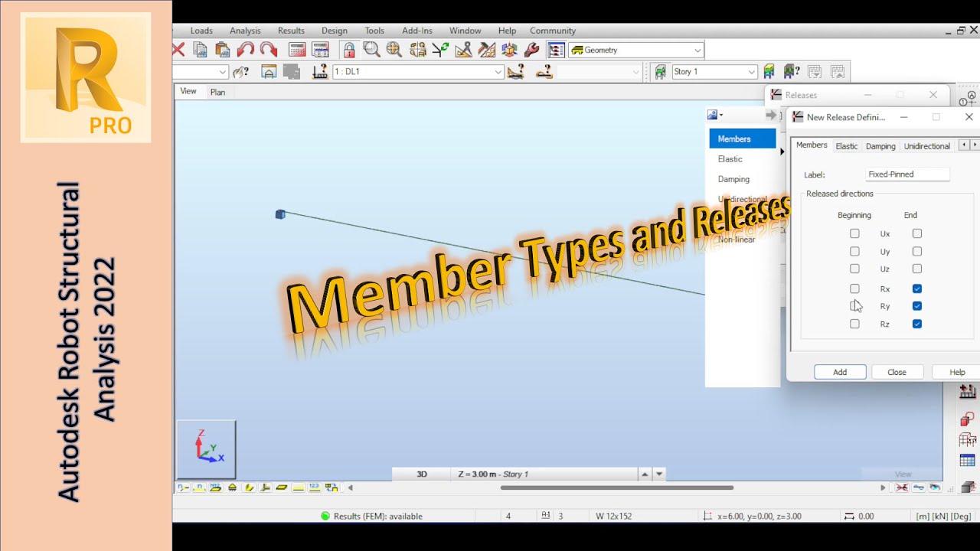This screenshot has width=980, height=551.
Task: Click the Redo arrow icon
Action: point(269,50)
